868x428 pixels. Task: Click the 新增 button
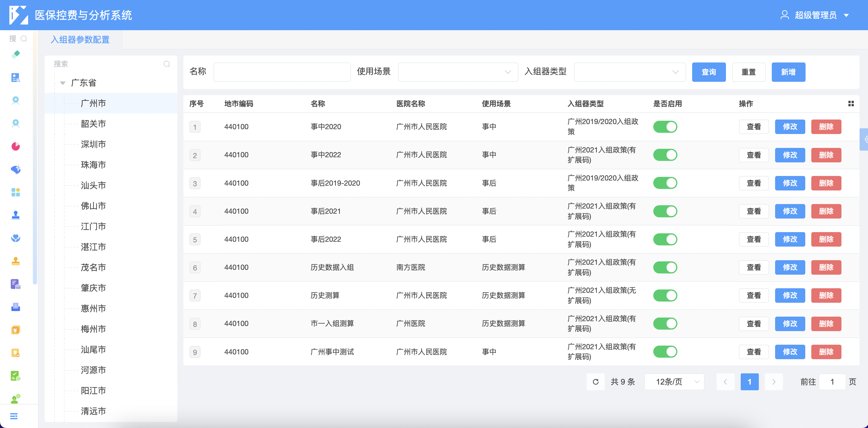pyautogui.click(x=788, y=72)
